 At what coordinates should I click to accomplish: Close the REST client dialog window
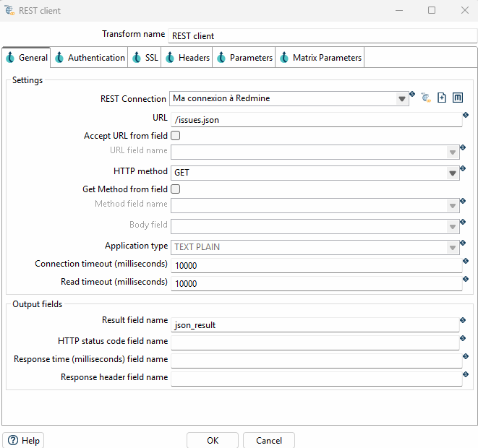click(464, 10)
